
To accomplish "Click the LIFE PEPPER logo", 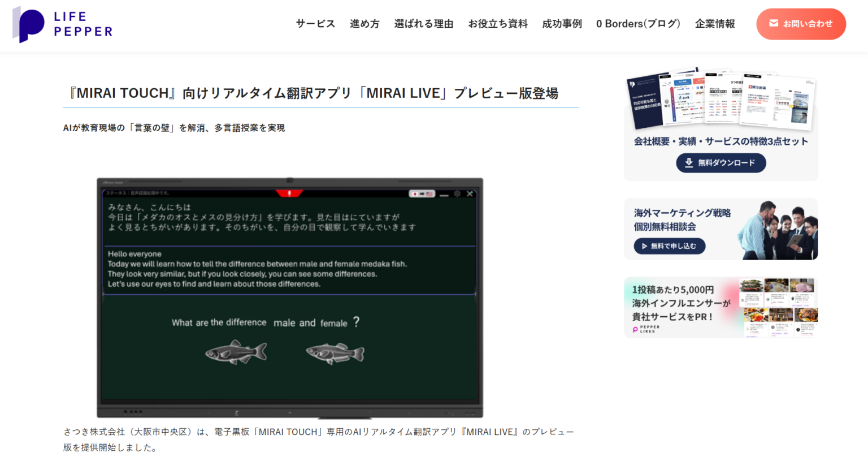I will [62, 24].
